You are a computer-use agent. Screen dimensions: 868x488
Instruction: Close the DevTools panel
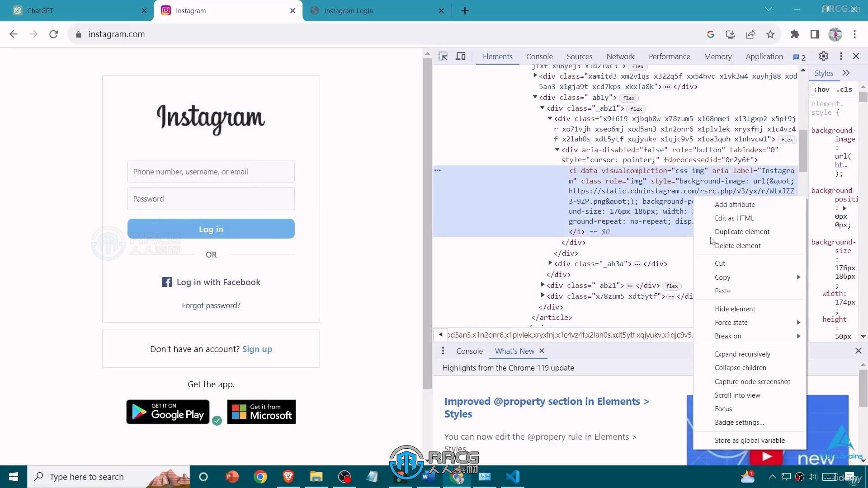point(856,56)
